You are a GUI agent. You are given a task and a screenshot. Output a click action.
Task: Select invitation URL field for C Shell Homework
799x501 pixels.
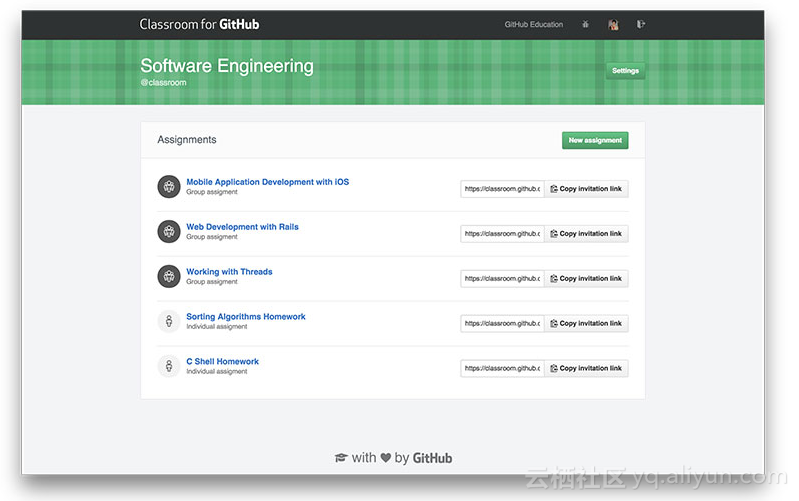[502, 368]
